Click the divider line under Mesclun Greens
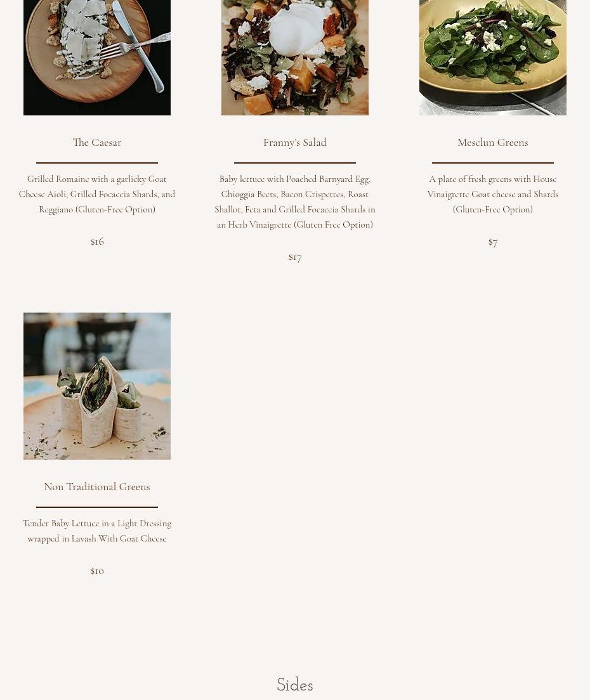The width and height of the screenshot is (590, 700). [x=493, y=163]
